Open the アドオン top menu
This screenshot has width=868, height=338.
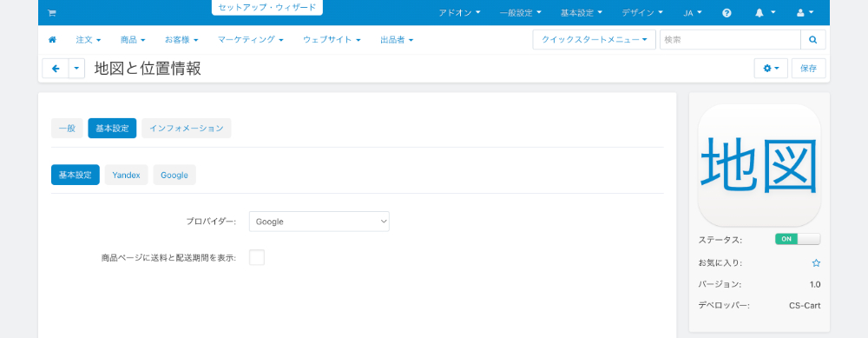[x=459, y=13]
